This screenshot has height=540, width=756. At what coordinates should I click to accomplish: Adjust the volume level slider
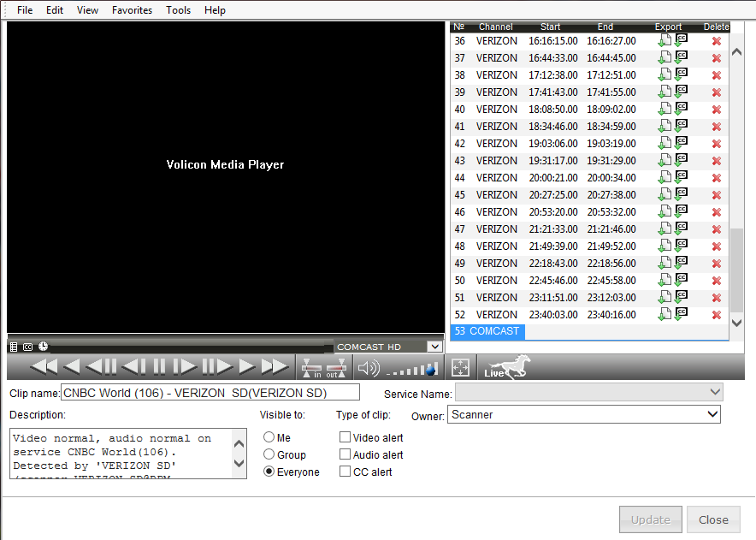(x=413, y=371)
